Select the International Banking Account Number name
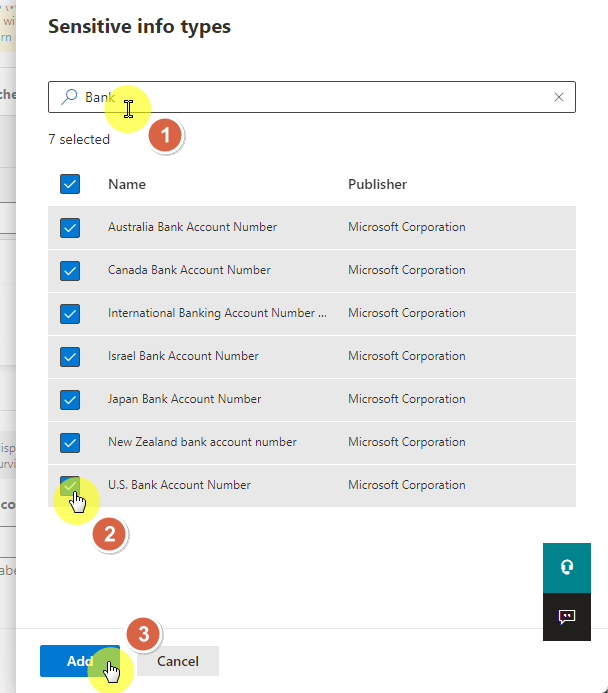Screen dimensions: 608x693 [217, 312]
